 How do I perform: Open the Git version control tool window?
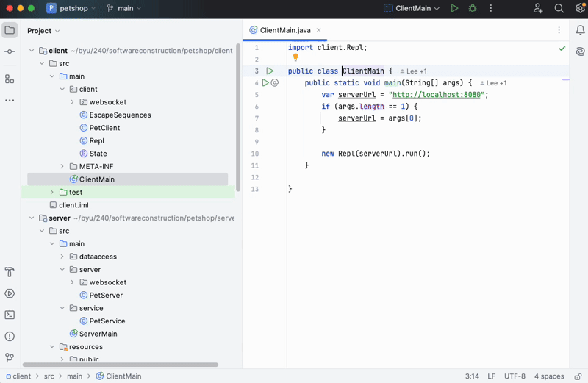[10, 358]
